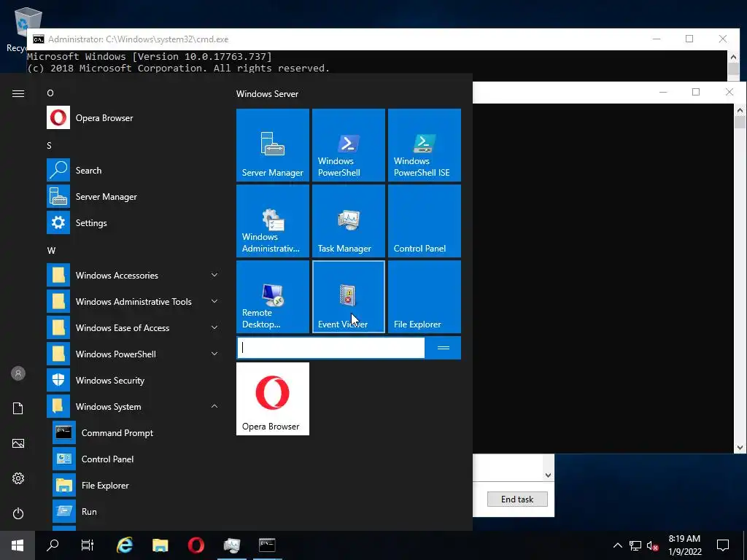This screenshot has width=747, height=560.
Task: Launch the Event Viewer tile
Action: [x=348, y=296]
